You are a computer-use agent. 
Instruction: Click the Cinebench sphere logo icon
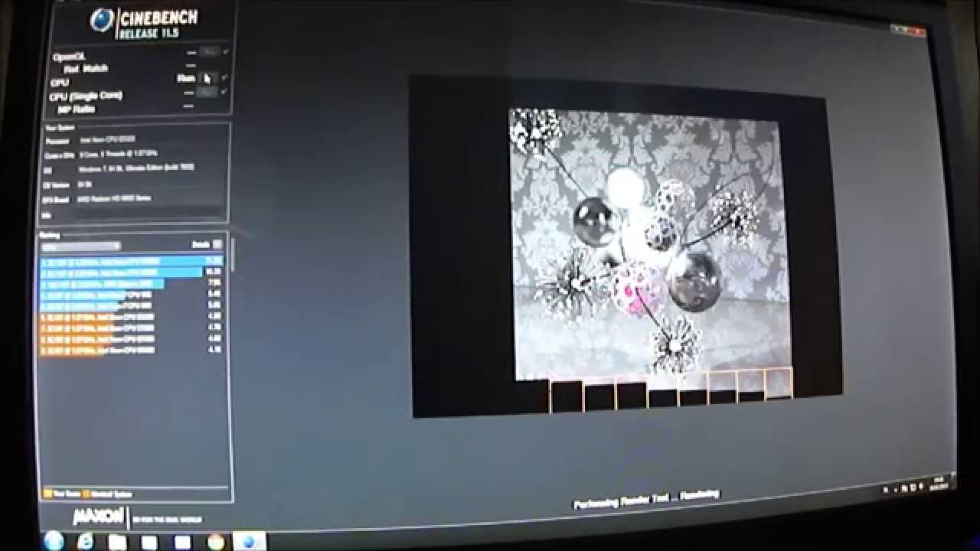(x=100, y=21)
